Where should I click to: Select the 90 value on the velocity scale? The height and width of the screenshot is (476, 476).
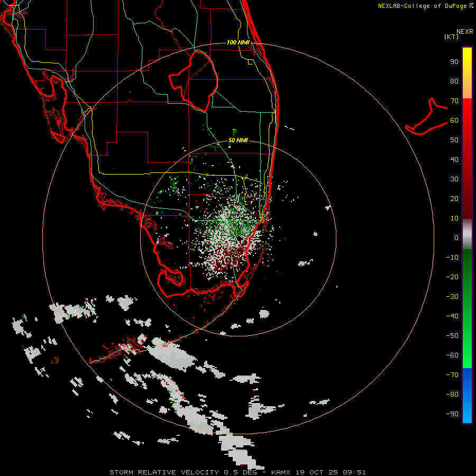(x=454, y=62)
